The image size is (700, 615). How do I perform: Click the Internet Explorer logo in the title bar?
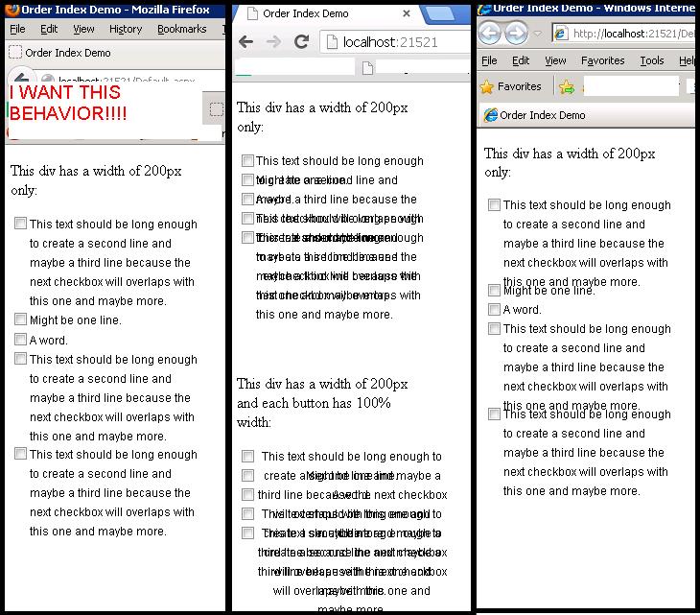[x=484, y=9]
